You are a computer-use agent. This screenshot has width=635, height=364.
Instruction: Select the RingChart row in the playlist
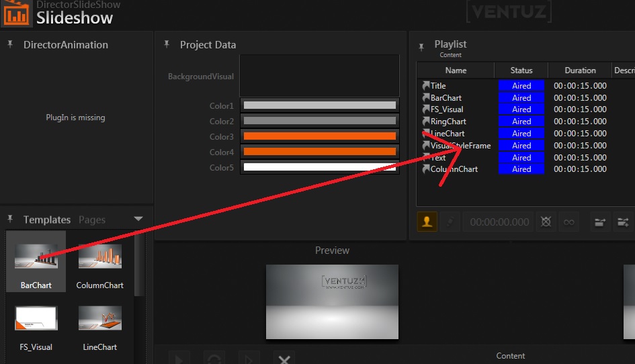448,122
